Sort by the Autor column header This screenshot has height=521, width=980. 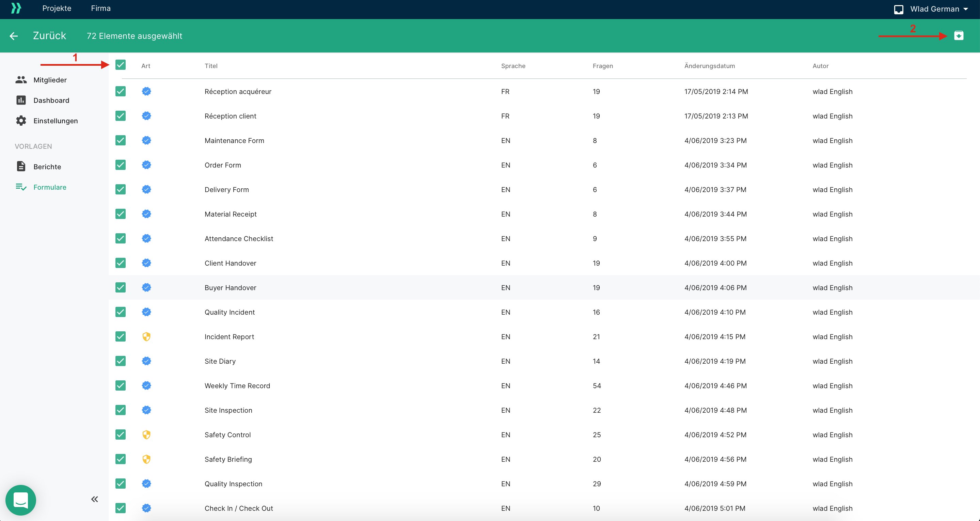click(821, 66)
